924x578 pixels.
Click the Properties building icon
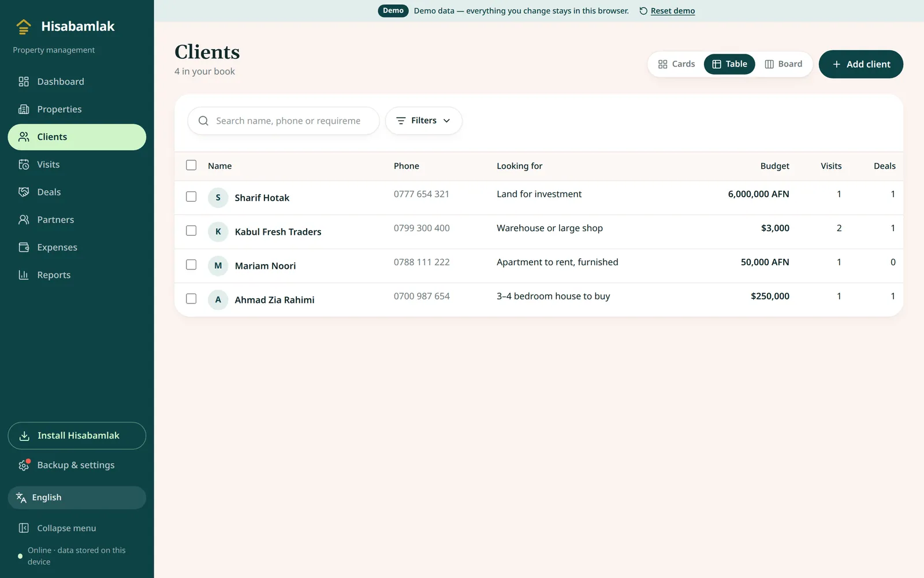[x=24, y=109]
